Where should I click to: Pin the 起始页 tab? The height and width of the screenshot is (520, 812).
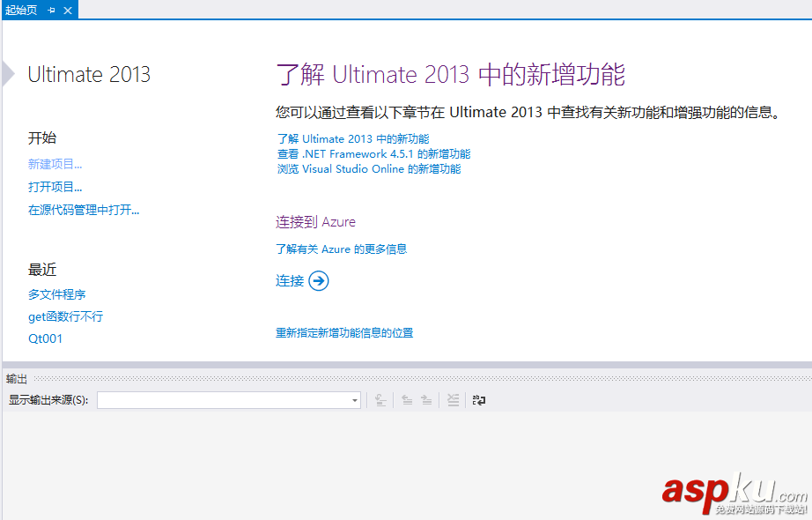[51, 11]
